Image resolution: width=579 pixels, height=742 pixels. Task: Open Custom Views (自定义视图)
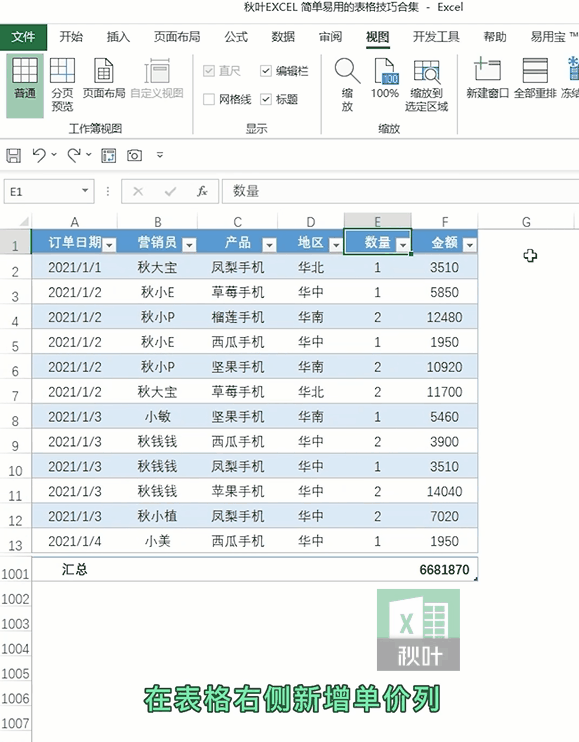(157, 78)
